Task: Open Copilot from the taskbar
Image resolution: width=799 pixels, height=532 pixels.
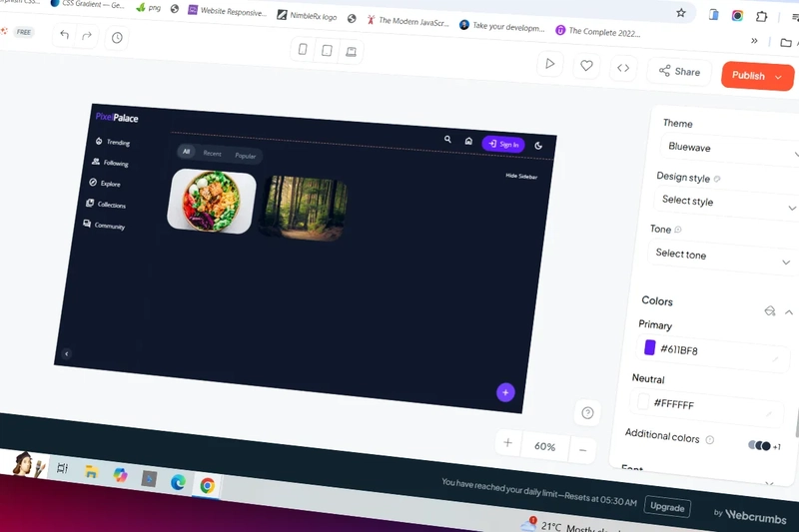Action: pos(120,475)
